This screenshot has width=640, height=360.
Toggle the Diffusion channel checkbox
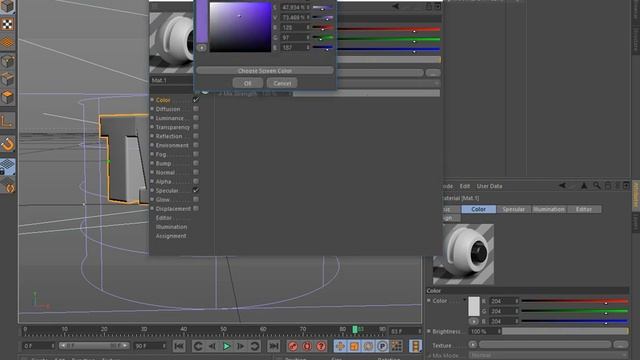(196, 109)
